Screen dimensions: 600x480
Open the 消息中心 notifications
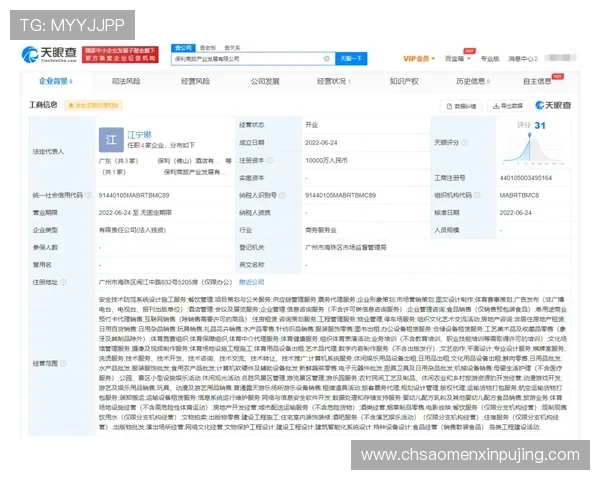coord(523,59)
